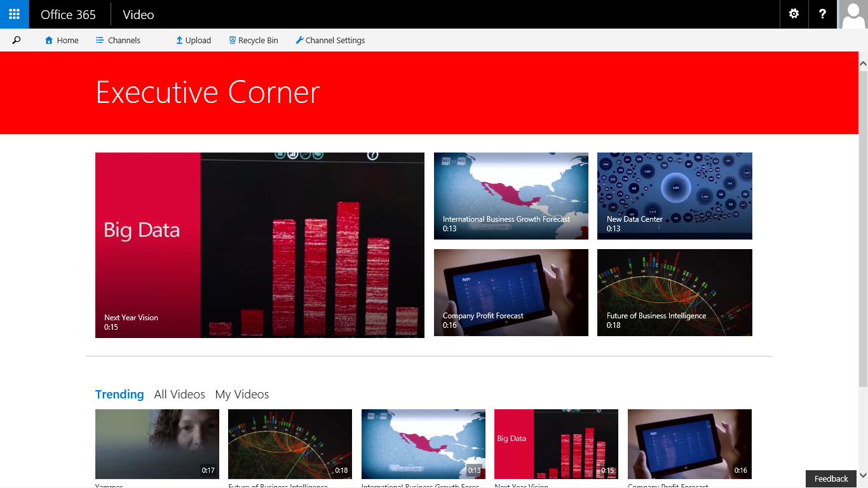
Task: Click the Feedback button
Action: coord(831,478)
